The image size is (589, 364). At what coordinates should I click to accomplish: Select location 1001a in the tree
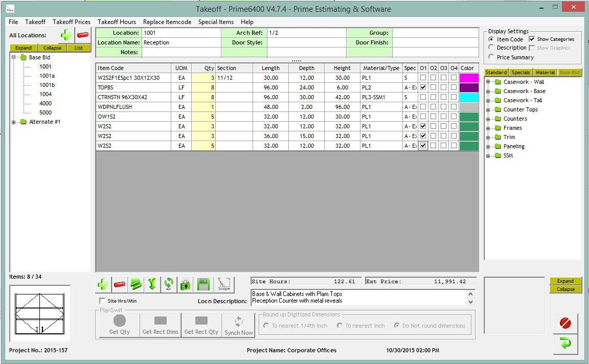[x=47, y=76]
